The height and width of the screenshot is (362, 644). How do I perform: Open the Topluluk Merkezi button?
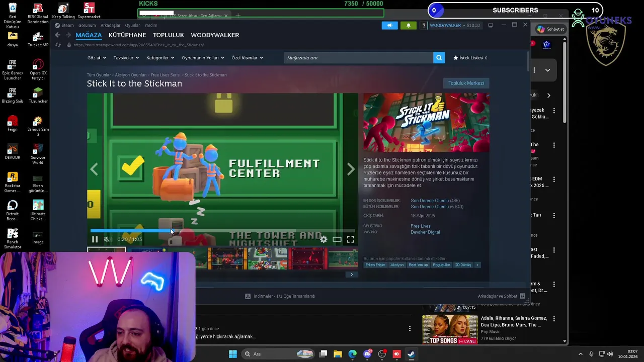(466, 83)
